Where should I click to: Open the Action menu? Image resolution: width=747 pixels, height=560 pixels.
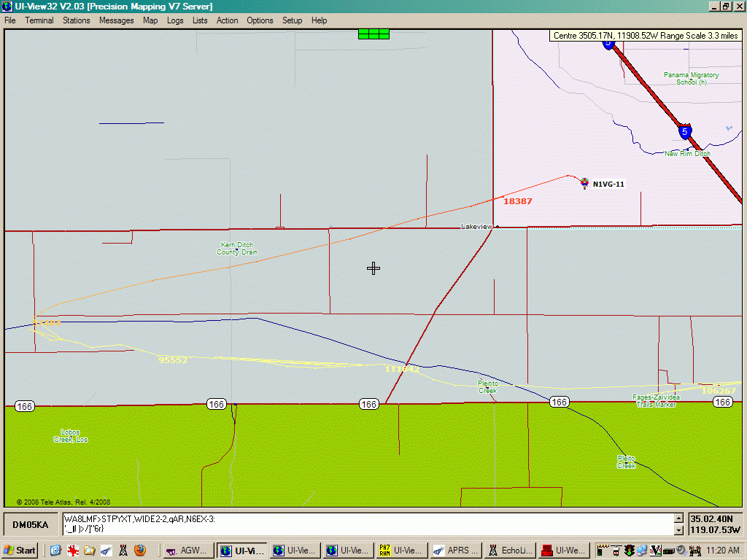pyautogui.click(x=227, y=20)
